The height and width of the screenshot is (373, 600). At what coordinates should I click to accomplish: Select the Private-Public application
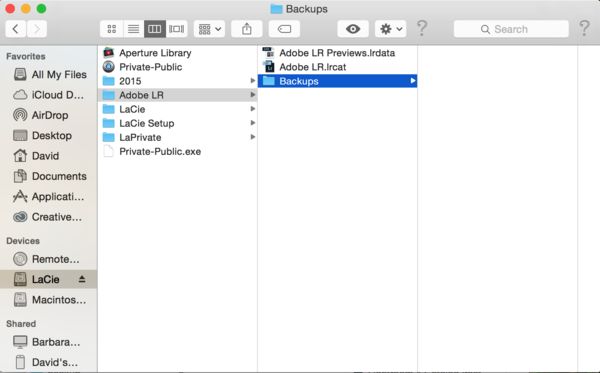[178, 67]
